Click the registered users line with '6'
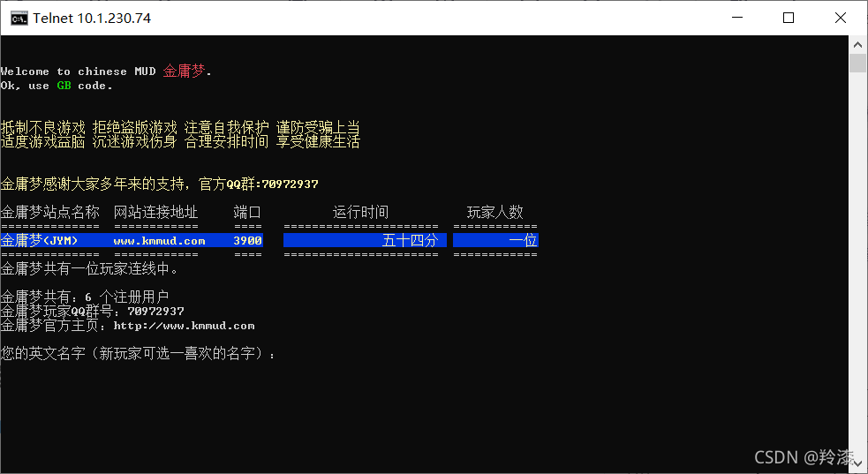 (x=85, y=297)
